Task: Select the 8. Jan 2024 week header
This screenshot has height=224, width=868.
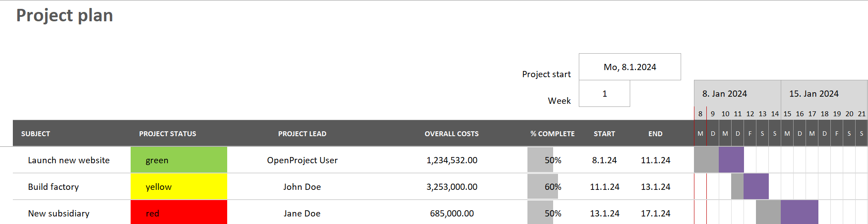Action: (x=725, y=94)
